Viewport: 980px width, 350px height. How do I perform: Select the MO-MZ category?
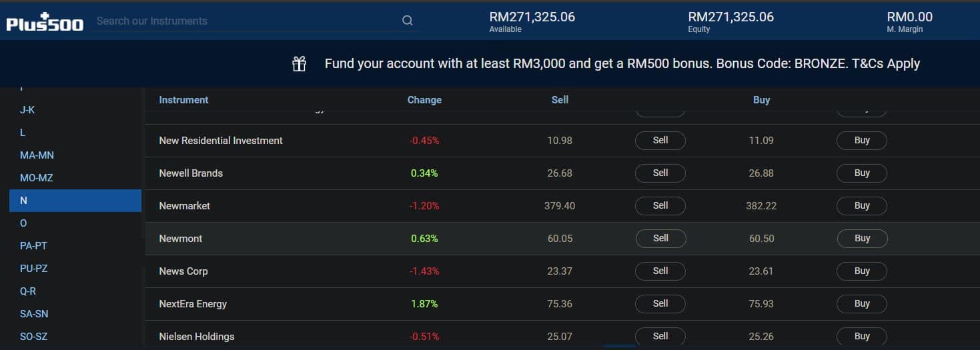(36, 178)
